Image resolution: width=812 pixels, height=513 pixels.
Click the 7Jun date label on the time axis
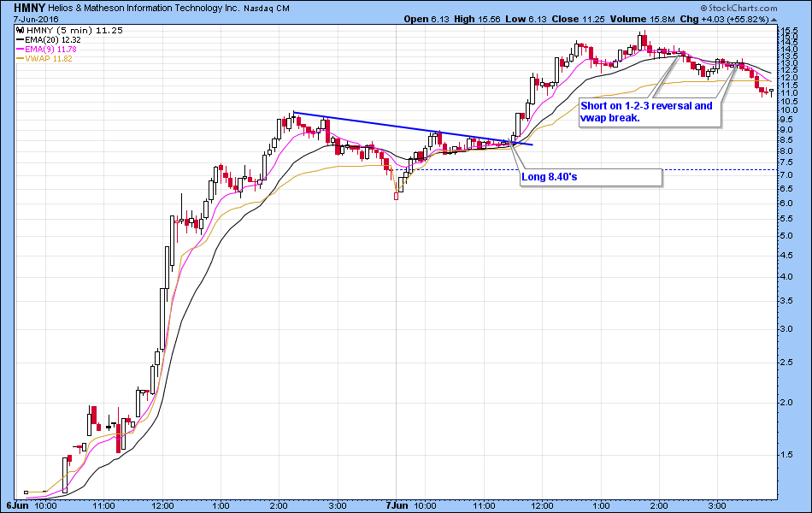[x=397, y=506]
